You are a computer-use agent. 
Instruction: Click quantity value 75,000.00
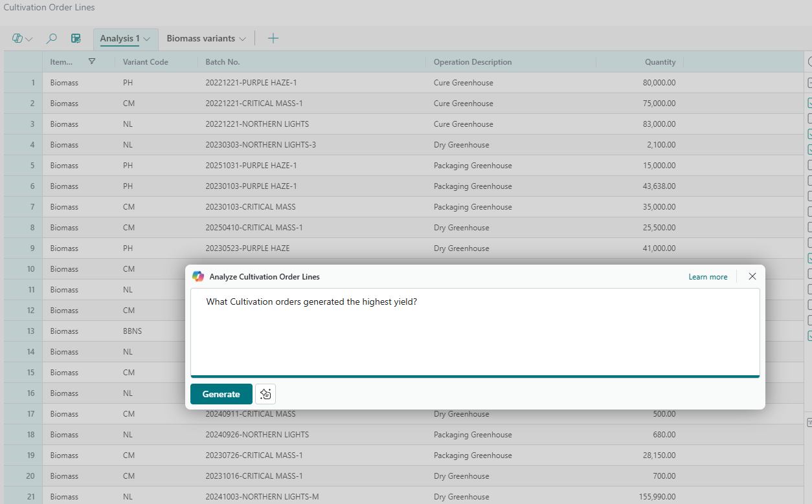(659, 104)
